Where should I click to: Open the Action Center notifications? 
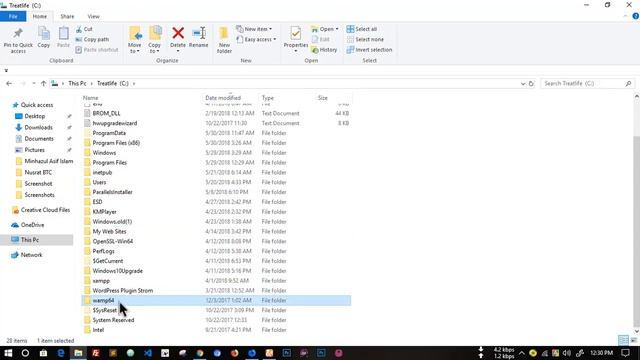point(626,353)
